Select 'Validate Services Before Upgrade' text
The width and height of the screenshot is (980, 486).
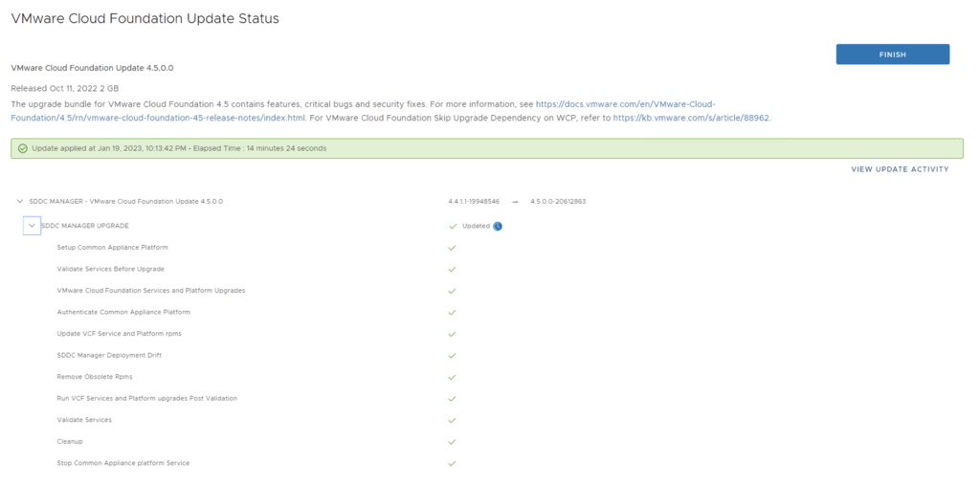tap(111, 269)
